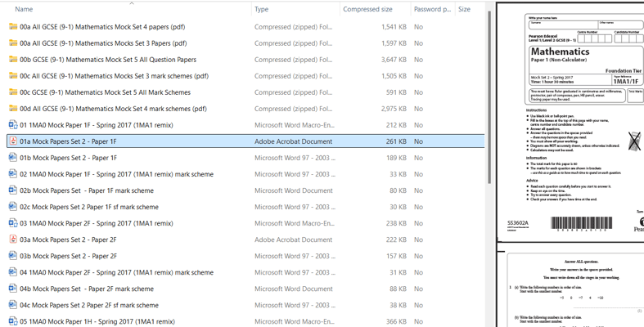
Task: Click the sort arrow above the Name column
Action: point(131,3)
